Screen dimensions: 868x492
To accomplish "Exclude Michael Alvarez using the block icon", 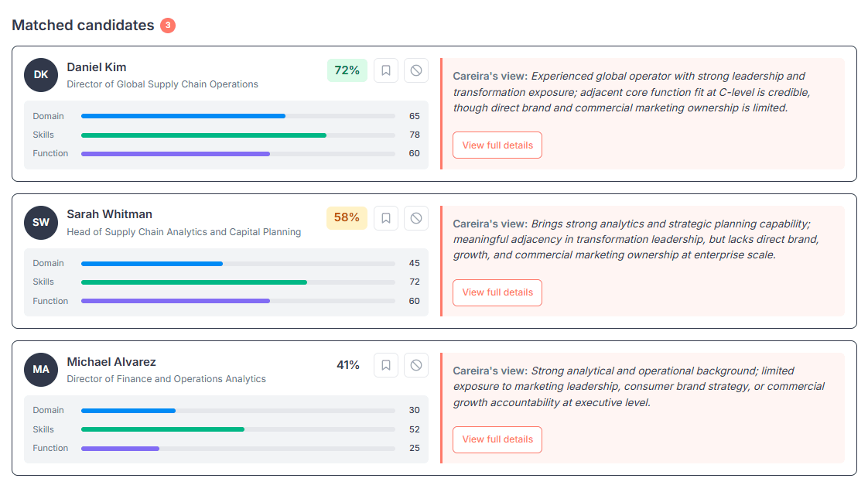I will point(415,364).
